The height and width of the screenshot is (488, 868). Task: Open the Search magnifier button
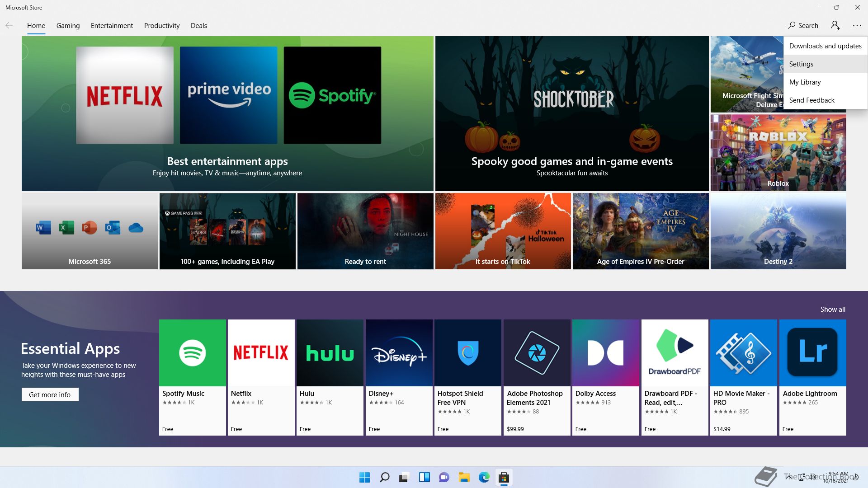click(x=803, y=25)
